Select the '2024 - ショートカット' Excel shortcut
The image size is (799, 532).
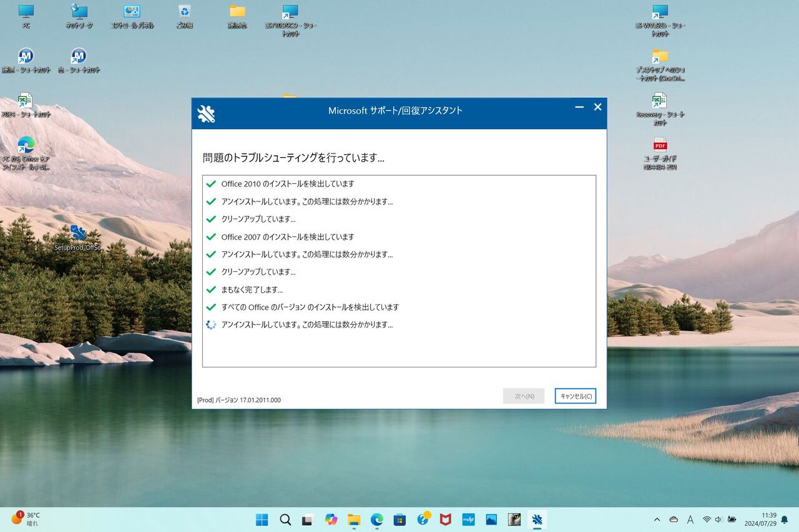pyautogui.click(x=26, y=105)
